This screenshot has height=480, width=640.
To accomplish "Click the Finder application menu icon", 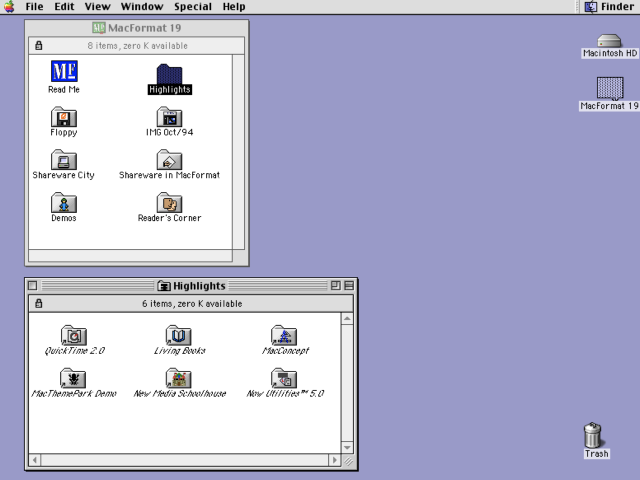I will pos(591,7).
